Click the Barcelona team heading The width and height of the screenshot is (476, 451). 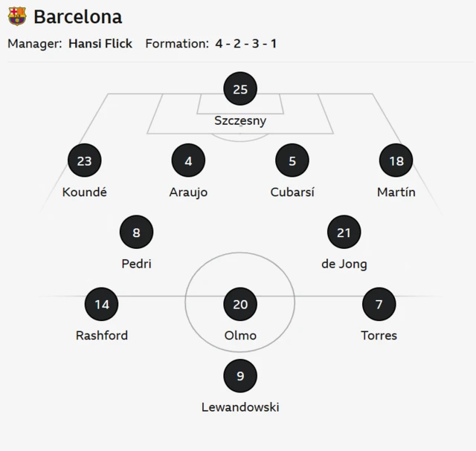[78, 16]
